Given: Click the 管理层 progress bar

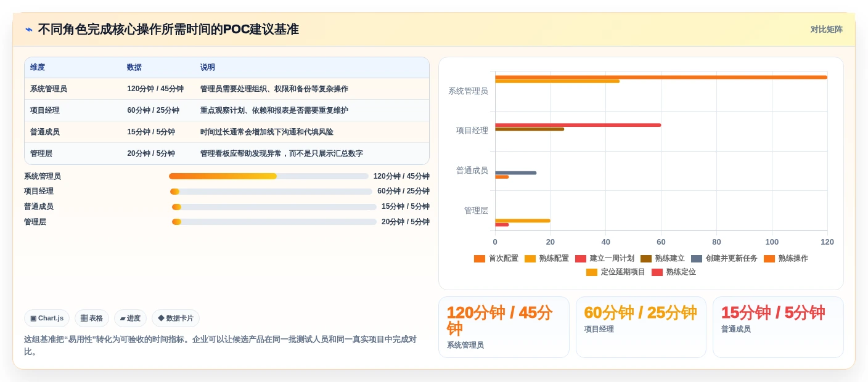Looking at the screenshot, I should click(x=274, y=222).
